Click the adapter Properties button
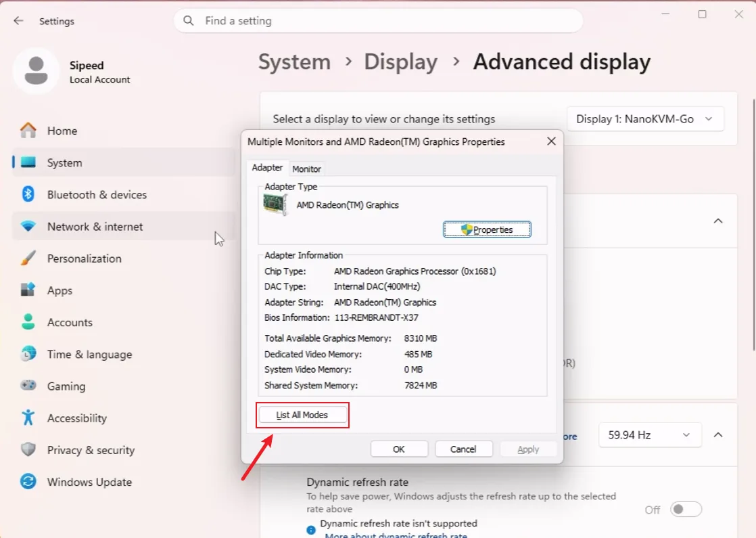 point(487,229)
